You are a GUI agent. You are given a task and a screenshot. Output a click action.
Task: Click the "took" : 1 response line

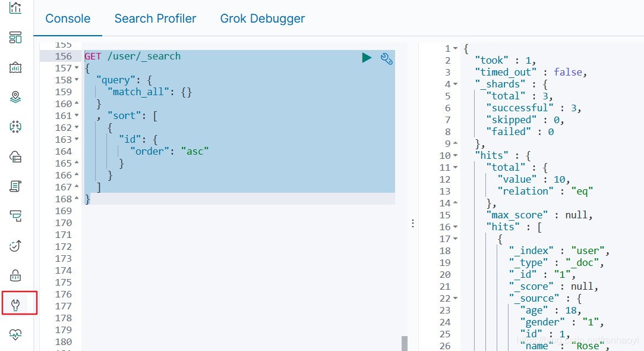505,61
